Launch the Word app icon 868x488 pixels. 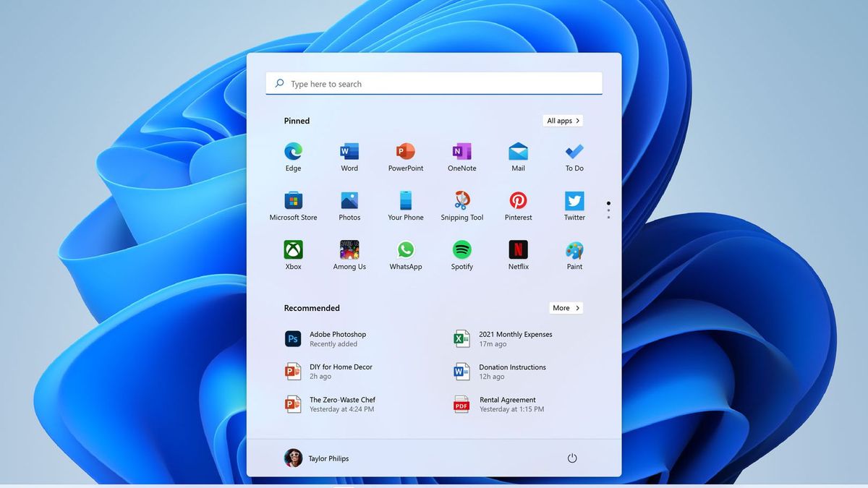[349, 152]
